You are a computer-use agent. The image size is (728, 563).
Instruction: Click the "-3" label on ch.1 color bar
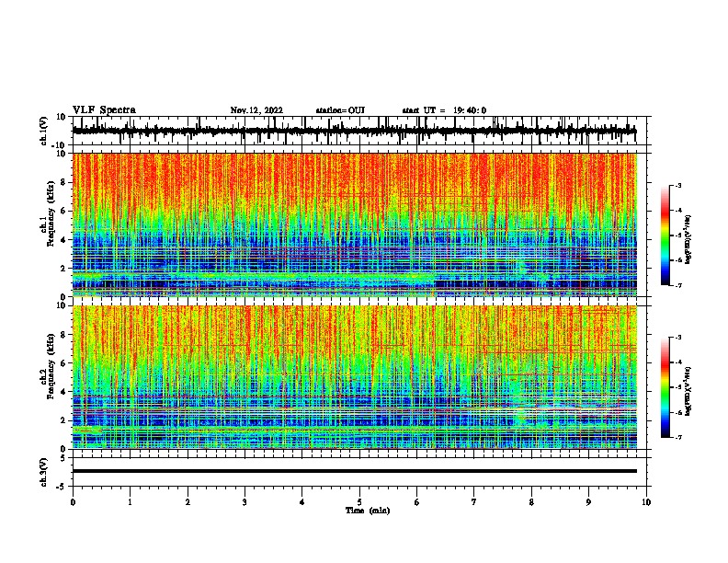678,185
